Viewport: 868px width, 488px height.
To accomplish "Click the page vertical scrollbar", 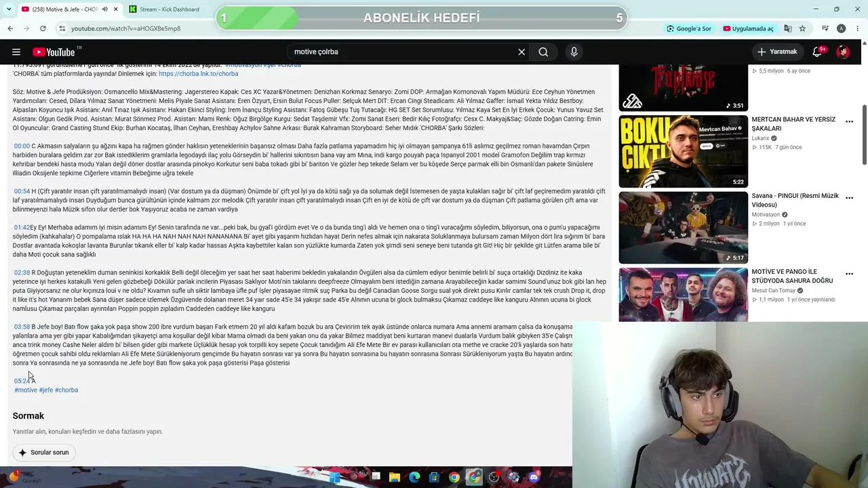I will pyautogui.click(x=864, y=134).
